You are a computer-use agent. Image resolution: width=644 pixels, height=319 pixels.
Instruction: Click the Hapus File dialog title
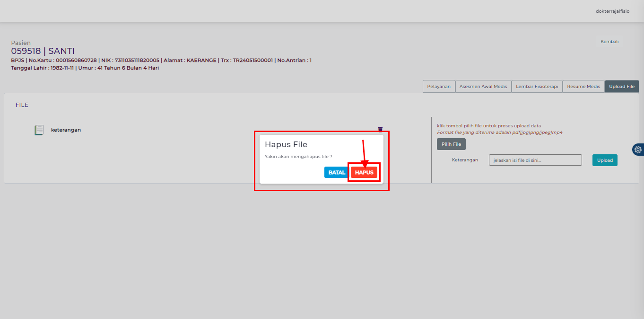286,144
